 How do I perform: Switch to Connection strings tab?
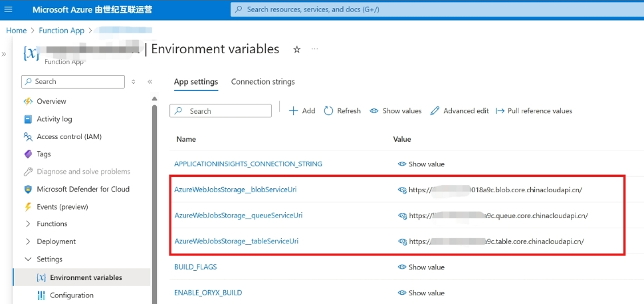[263, 82]
